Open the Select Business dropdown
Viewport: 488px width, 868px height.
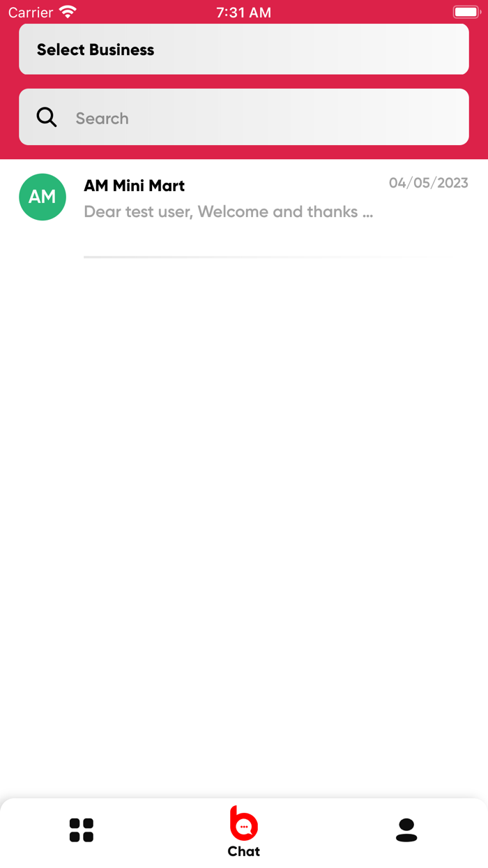pyautogui.click(x=243, y=49)
